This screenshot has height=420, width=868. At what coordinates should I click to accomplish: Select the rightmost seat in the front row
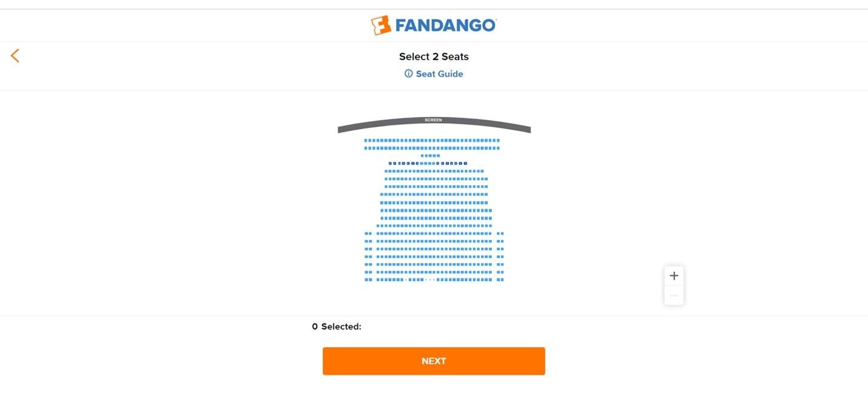tap(498, 141)
